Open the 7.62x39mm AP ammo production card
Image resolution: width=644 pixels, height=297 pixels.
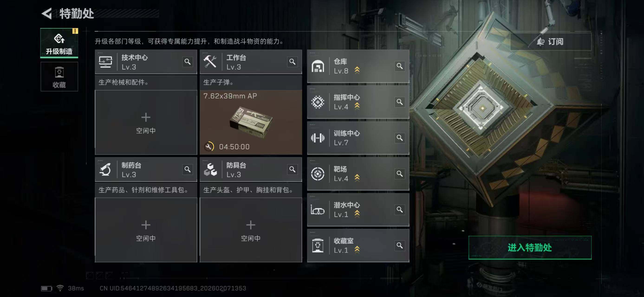251,123
